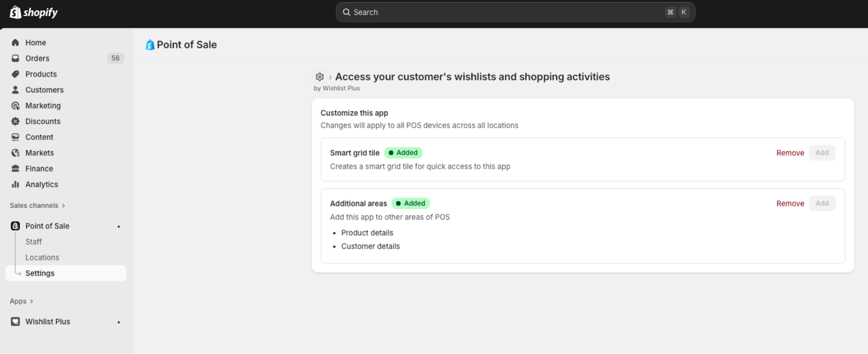Click the Products tag icon
This screenshot has height=354, width=868.
(x=15, y=74)
